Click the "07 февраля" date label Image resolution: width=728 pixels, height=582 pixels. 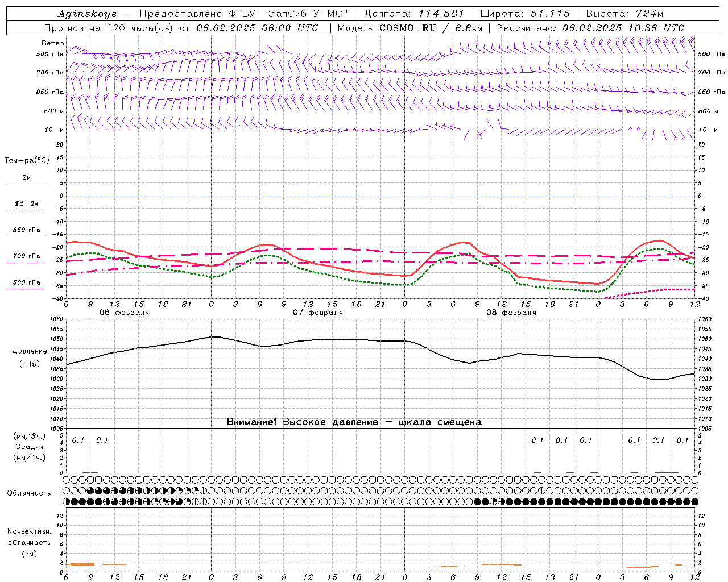[x=318, y=313]
